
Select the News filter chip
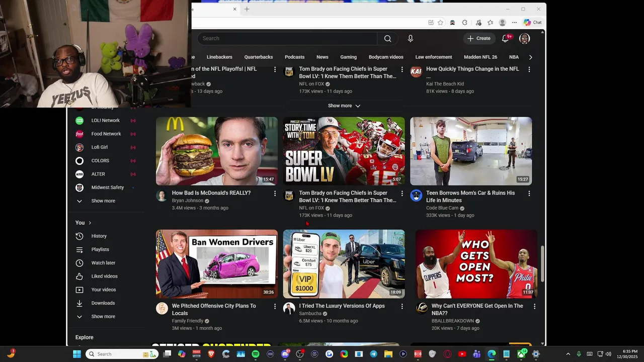point(323,57)
